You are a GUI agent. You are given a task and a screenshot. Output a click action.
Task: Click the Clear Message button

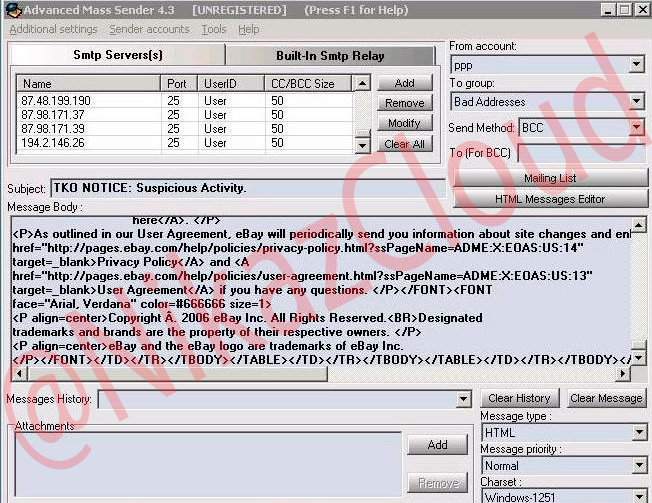point(606,398)
